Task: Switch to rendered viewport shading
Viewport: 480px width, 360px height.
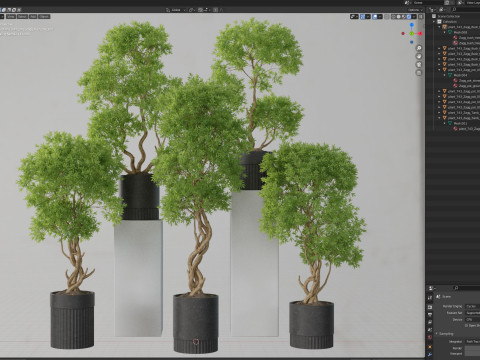Action: (409, 17)
